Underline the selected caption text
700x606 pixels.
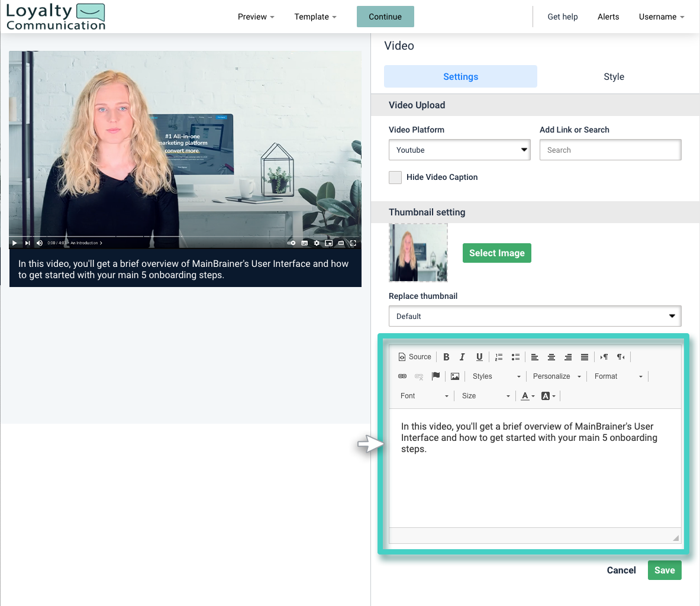click(x=479, y=356)
